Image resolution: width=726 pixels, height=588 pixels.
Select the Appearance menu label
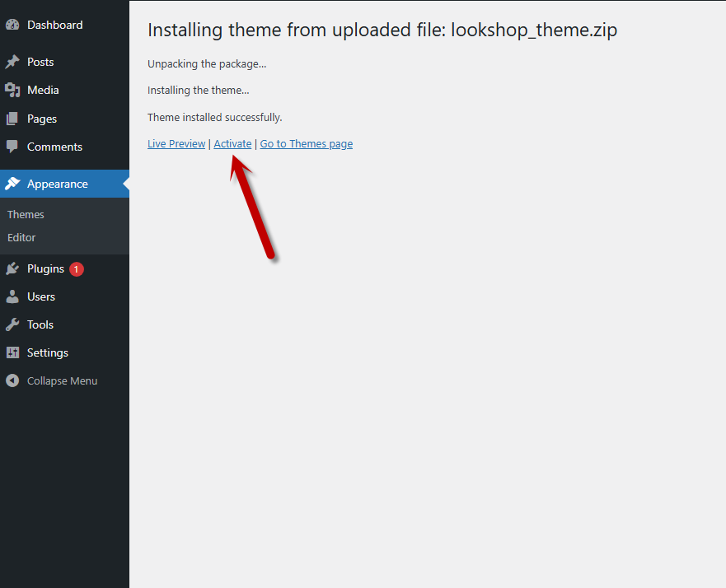pos(57,184)
